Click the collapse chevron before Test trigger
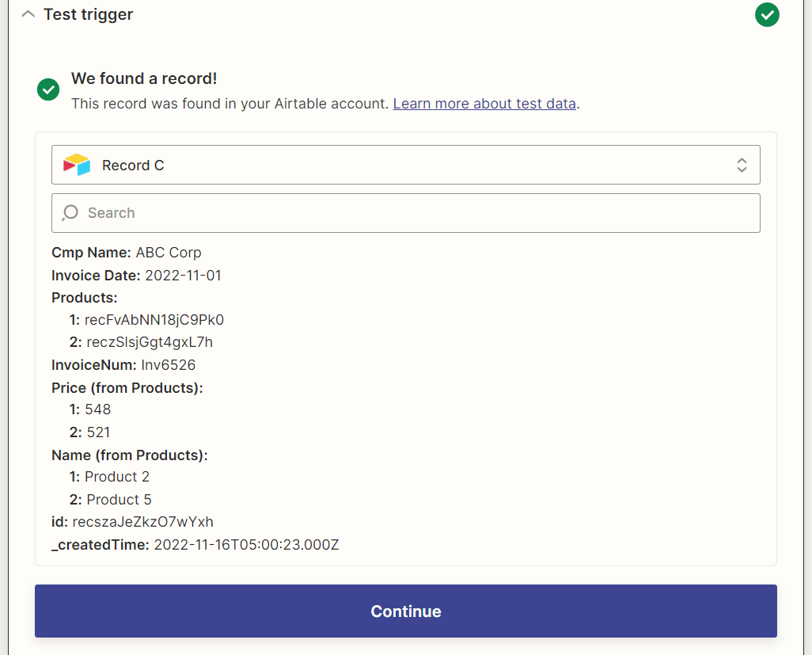Image resolution: width=812 pixels, height=655 pixels. [28, 13]
